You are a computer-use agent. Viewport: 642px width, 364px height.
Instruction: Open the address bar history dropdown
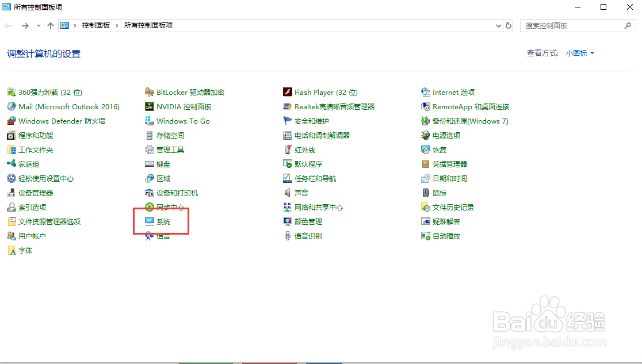(499, 25)
